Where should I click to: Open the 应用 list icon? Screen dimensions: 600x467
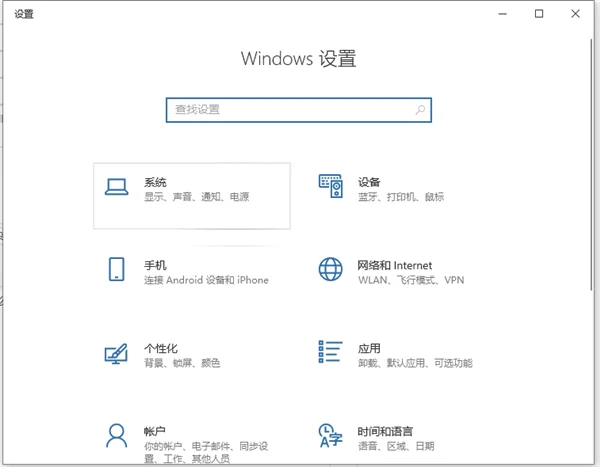pos(331,352)
